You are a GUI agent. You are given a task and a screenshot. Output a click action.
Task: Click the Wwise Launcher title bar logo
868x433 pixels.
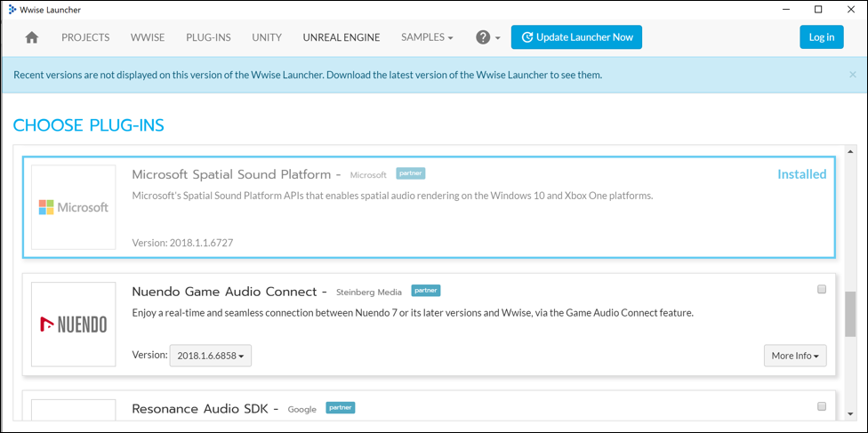pyautogui.click(x=12, y=10)
